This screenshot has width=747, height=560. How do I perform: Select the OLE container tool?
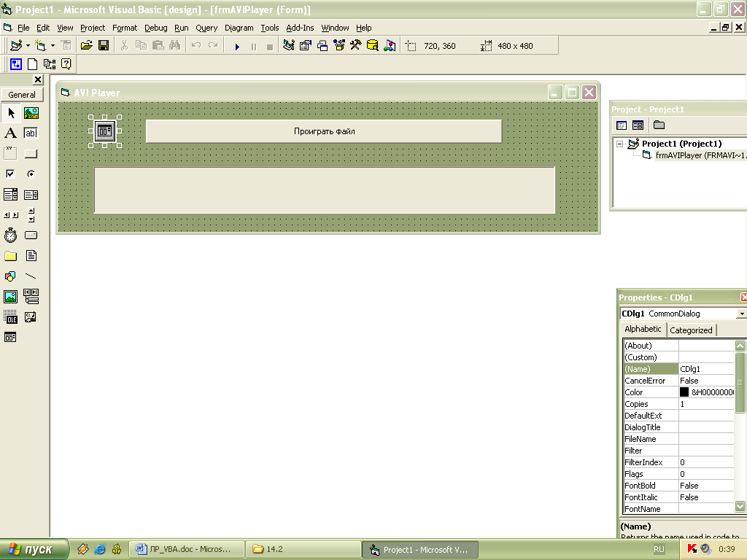(11, 316)
